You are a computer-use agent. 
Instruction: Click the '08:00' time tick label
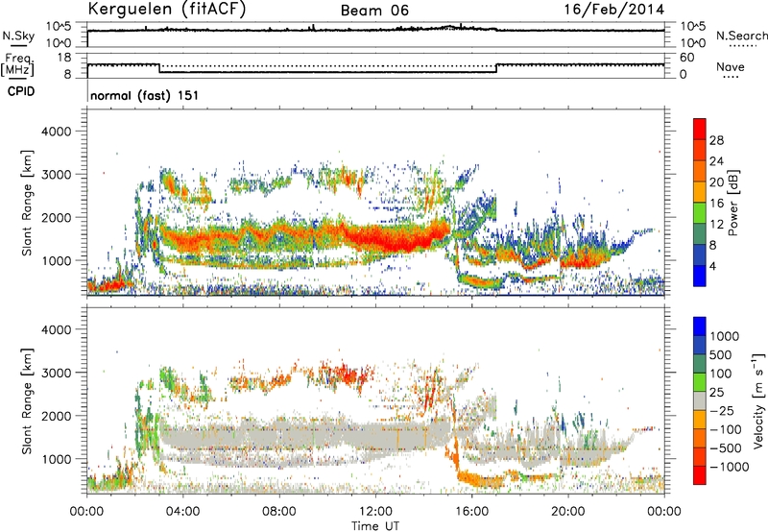[x=279, y=512]
